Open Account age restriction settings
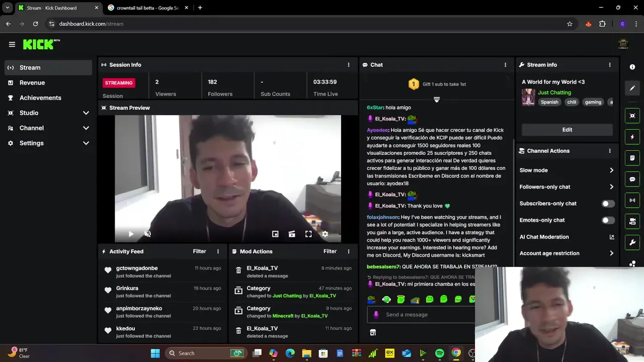Image resolution: width=644 pixels, height=362 pixels. pyautogui.click(x=567, y=253)
